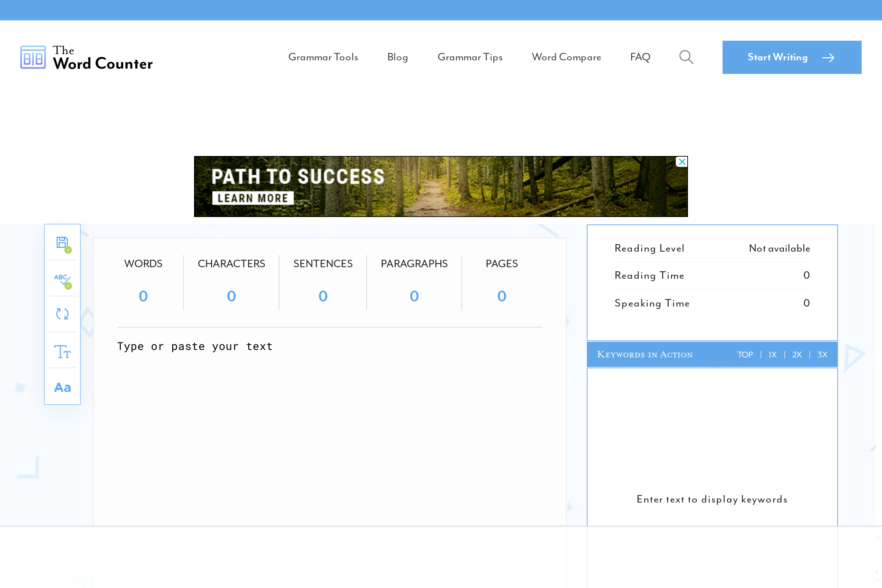
Task: Open the FAQ page
Action: [x=640, y=57]
